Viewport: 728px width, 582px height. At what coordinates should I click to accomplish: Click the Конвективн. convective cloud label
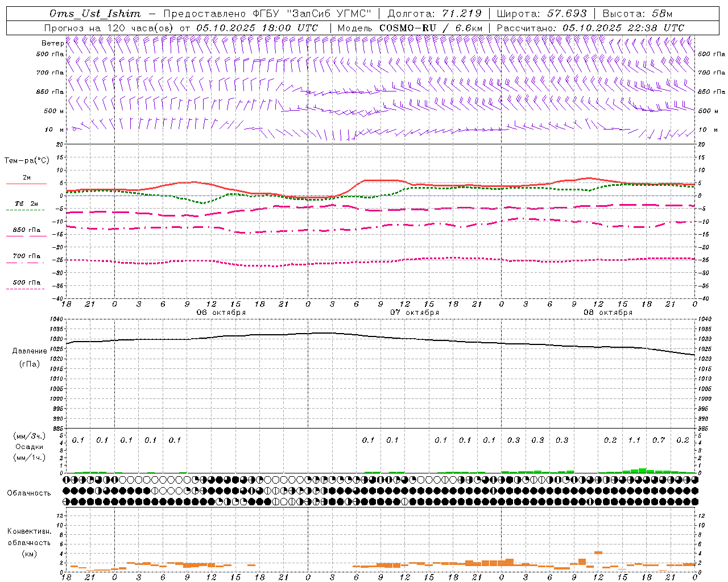pyautogui.click(x=29, y=531)
